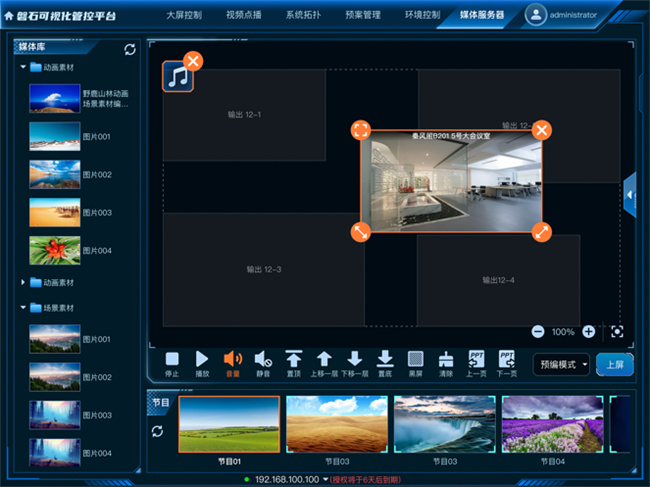Bring window to top with 置顶

coord(293,364)
